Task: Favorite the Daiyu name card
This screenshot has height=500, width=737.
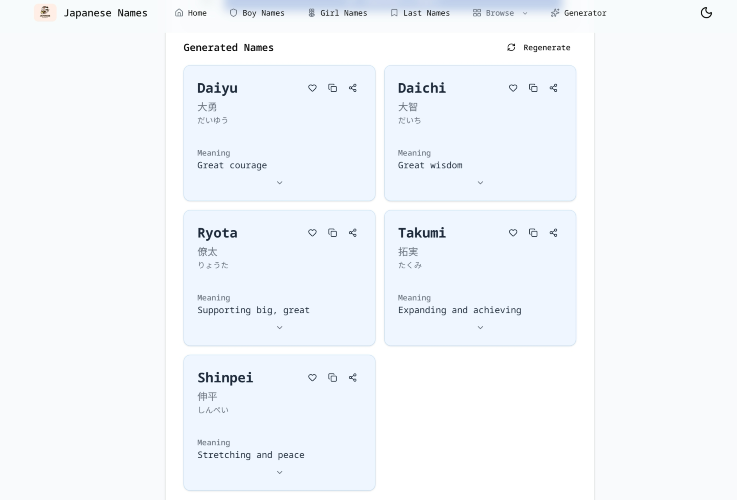Action: 312,88
